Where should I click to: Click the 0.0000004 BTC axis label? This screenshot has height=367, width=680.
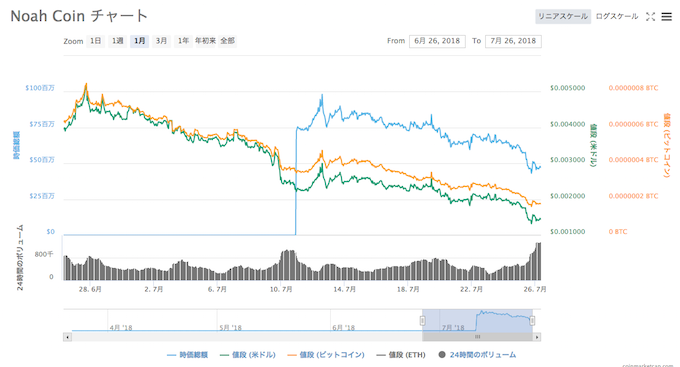tap(633, 160)
